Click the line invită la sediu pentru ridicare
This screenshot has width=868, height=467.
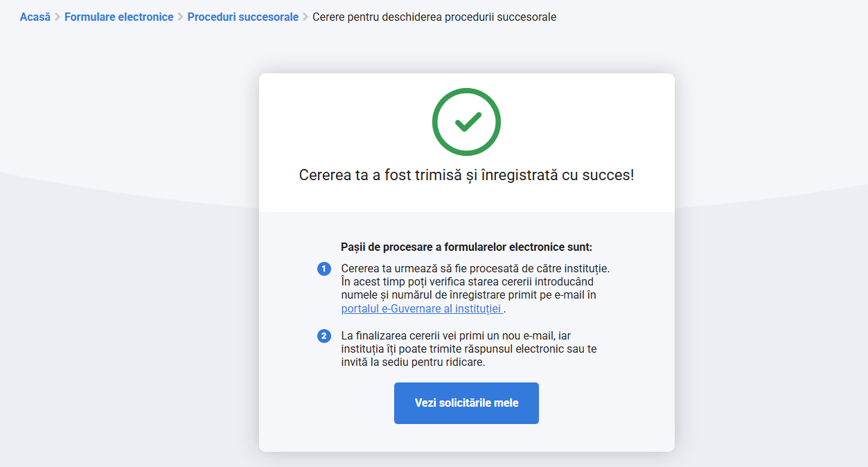point(413,362)
